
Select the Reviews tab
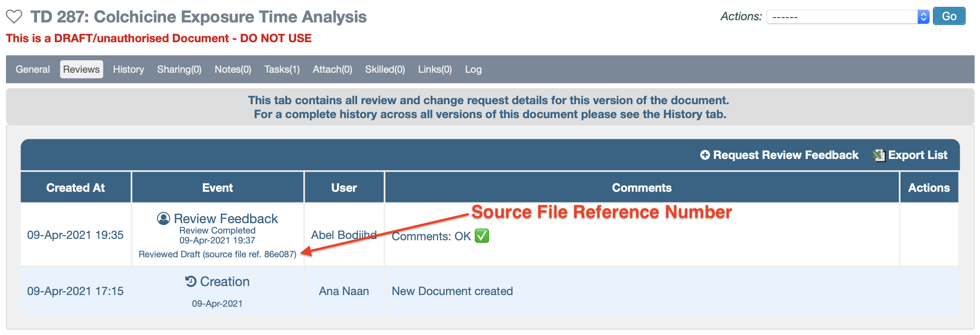pyautogui.click(x=81, y=69)
